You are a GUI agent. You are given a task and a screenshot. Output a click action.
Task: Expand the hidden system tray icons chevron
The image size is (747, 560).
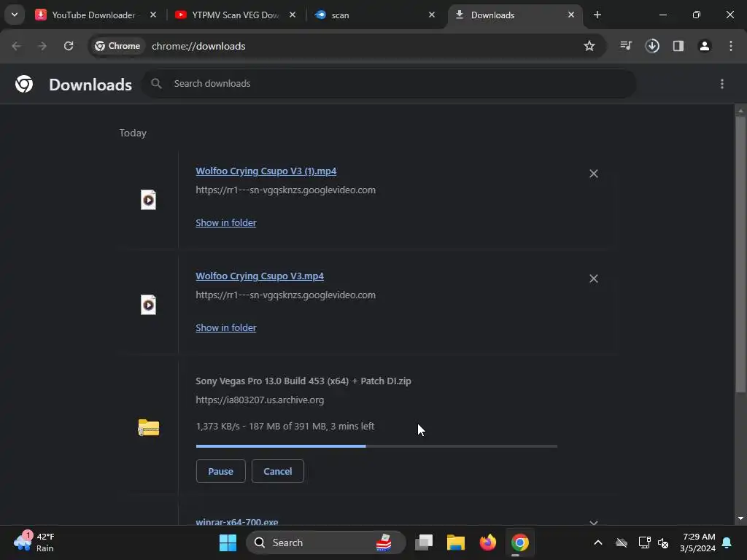tap(598, 542)
